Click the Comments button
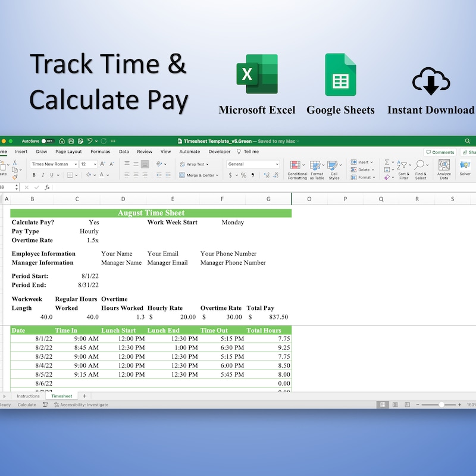Viewport: 476px width, 476px height. [440, 152]
